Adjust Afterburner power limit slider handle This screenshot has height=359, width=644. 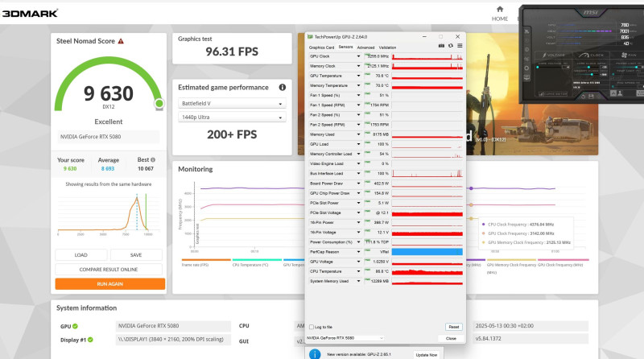point(637,67)
